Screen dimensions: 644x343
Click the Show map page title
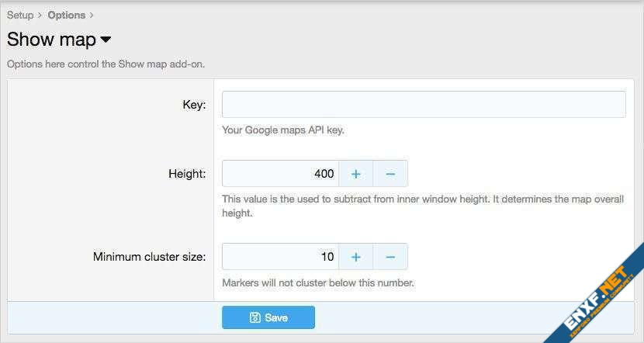(x=51, y=40)
